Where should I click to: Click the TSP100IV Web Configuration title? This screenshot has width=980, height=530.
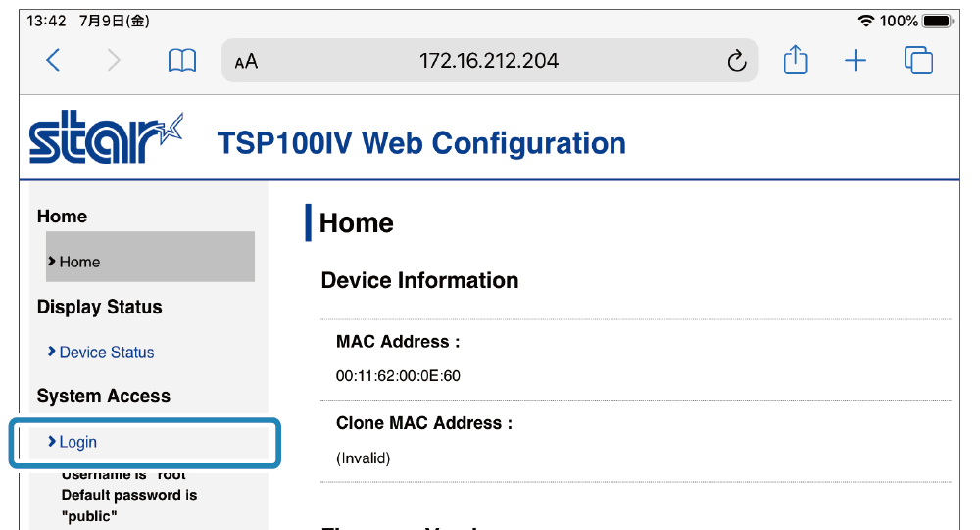point(421,143)
